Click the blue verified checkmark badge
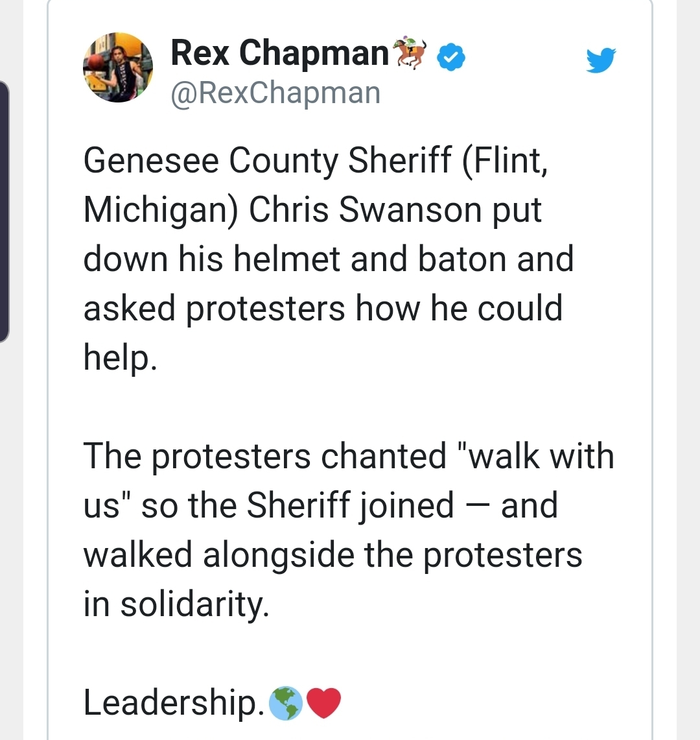 coord(451,58)
